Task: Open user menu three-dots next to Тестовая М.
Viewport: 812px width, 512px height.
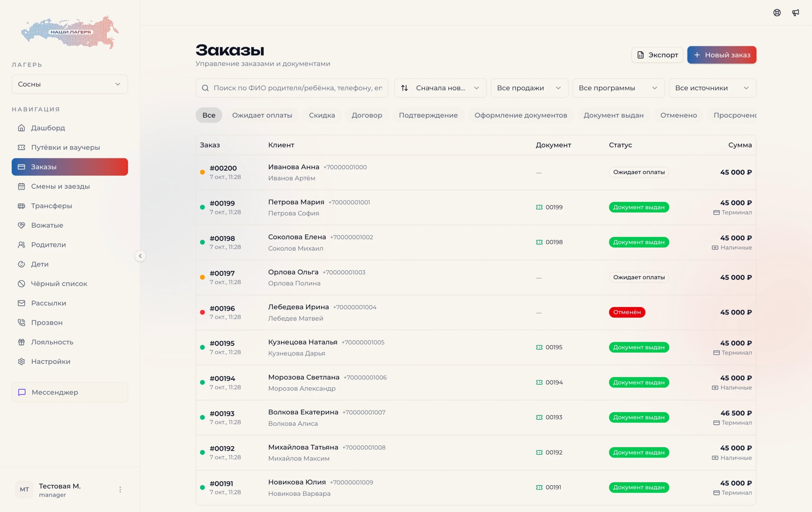Action: pyautogui.click(x=120, y=489)
